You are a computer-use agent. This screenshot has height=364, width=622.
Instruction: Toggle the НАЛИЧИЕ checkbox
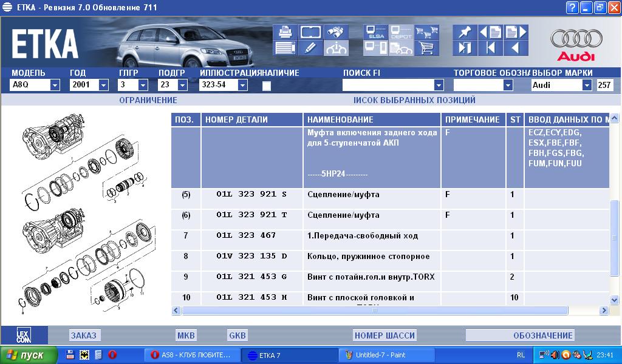266,86
